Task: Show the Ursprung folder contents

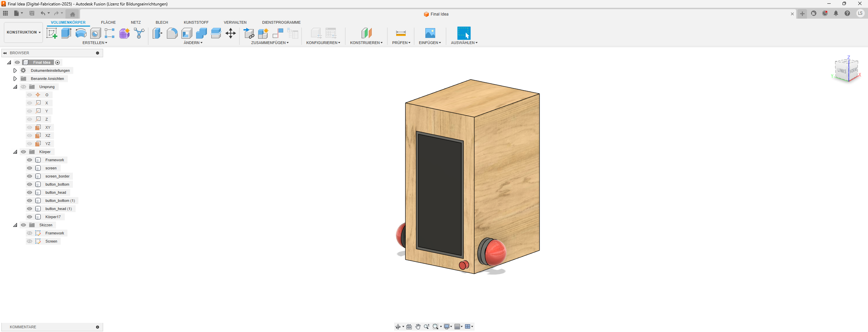Action: click(x=15, y=87)
